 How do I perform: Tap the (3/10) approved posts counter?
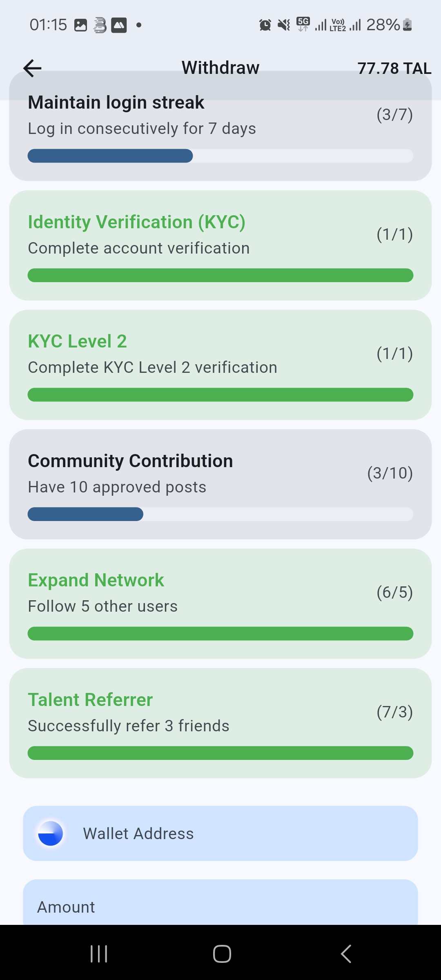[x=390, y=473]
